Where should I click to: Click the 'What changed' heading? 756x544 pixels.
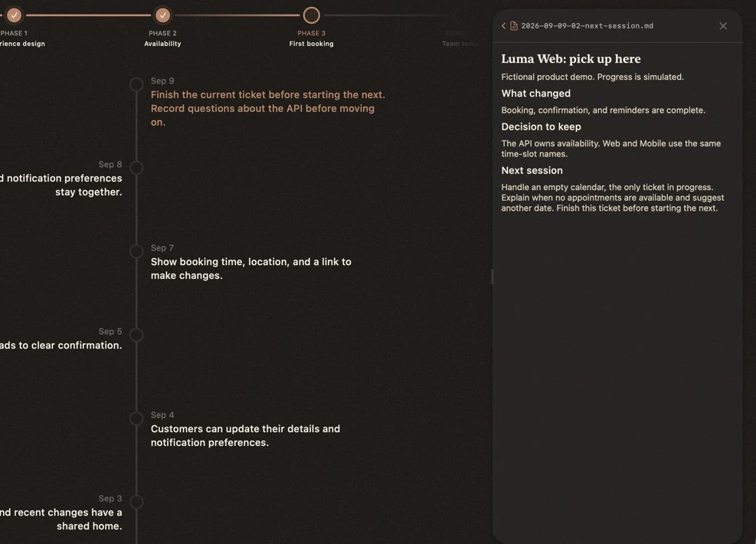[535, 93]
